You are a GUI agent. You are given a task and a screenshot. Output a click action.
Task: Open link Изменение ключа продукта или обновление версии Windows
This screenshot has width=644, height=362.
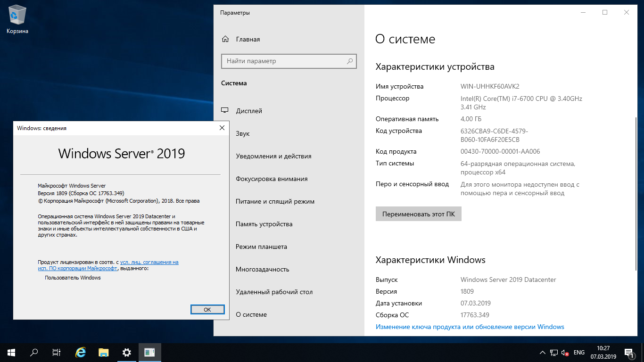[470, 327]
